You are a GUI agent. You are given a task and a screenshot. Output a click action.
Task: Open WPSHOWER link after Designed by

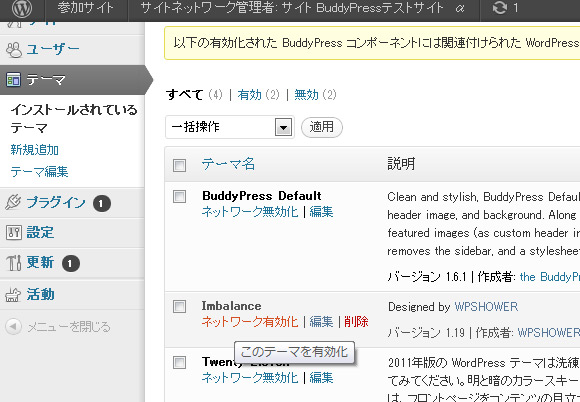486,307
